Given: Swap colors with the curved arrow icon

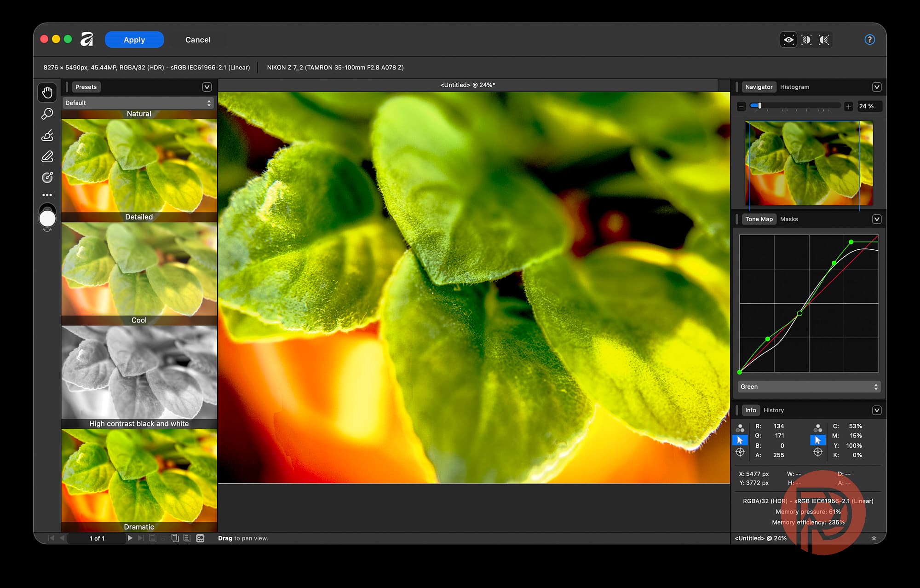Looking at the screenshot, I should [47, 230].
